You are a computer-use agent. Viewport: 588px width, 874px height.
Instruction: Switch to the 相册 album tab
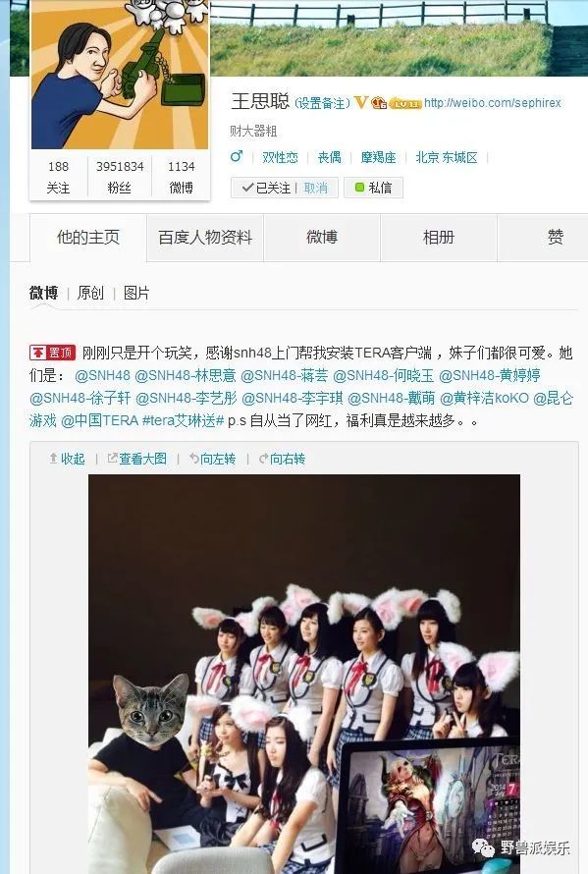coord(439,238)
